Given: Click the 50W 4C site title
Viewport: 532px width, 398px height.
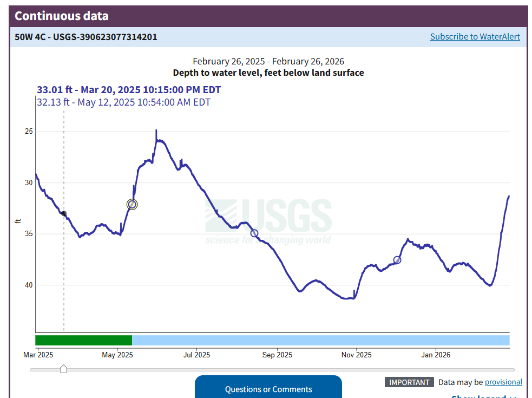Looking at the screenshot, I should pyautogui.click(x=86, y=37).
